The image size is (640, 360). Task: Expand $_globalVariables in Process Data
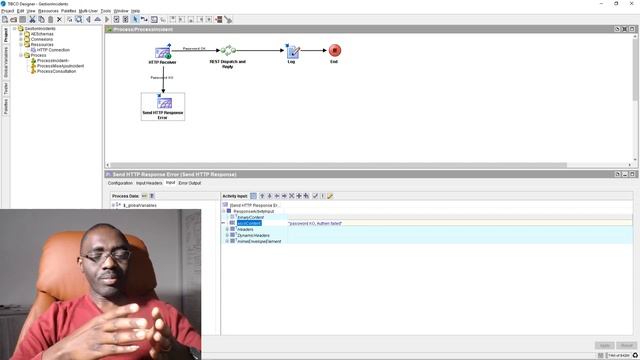(x=113, y=205)
